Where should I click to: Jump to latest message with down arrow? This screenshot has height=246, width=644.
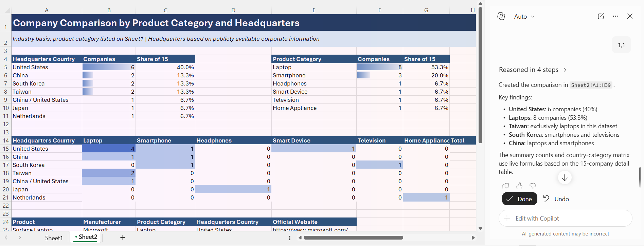(565, 177)
